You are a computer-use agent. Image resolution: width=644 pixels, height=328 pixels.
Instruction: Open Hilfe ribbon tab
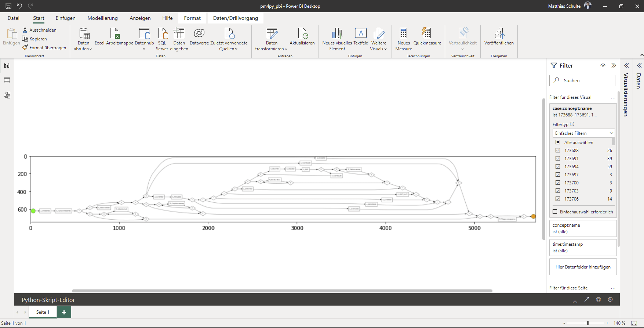[168, 18]
